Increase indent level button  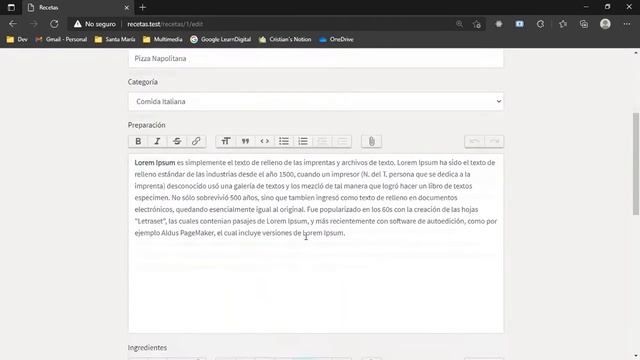pyautogui.click(x=342, y=141)
